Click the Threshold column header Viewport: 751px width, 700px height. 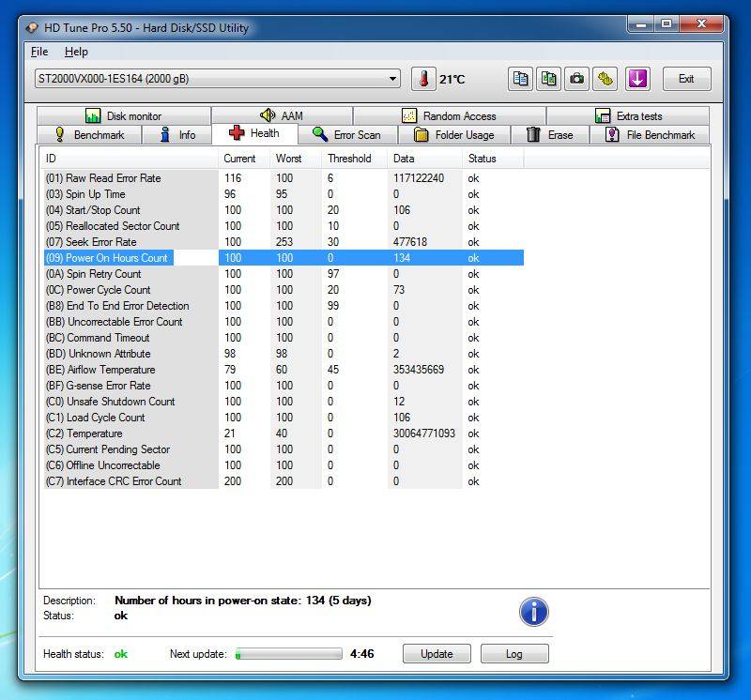(354, 159)
